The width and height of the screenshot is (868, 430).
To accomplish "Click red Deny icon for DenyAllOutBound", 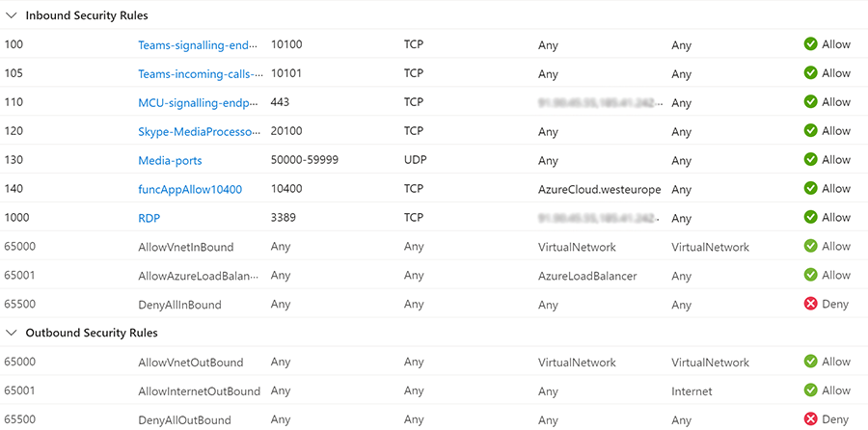I will pos(810,420).
